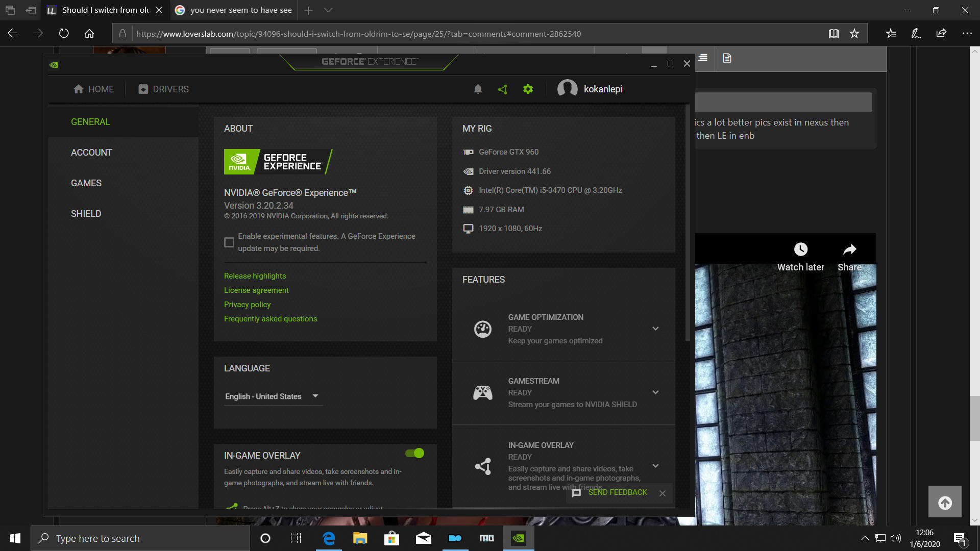Open the English - United States language dropdown

(x=273, y=396)
